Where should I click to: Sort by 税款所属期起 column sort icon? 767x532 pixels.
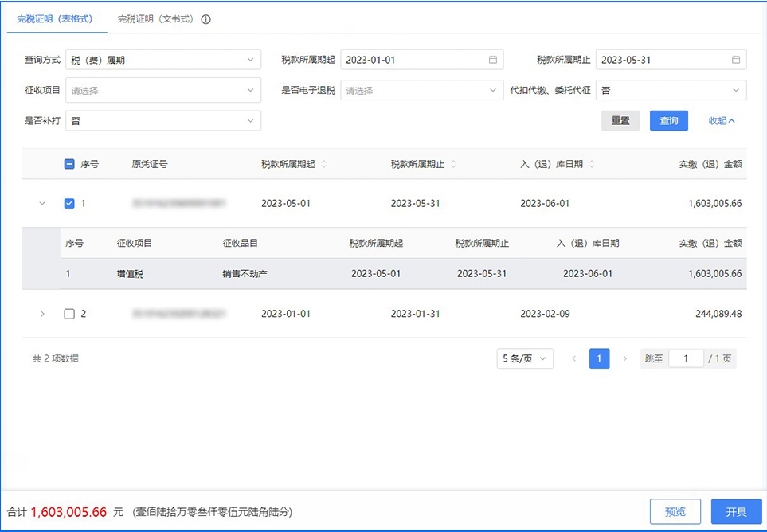[x=323, y=165]
